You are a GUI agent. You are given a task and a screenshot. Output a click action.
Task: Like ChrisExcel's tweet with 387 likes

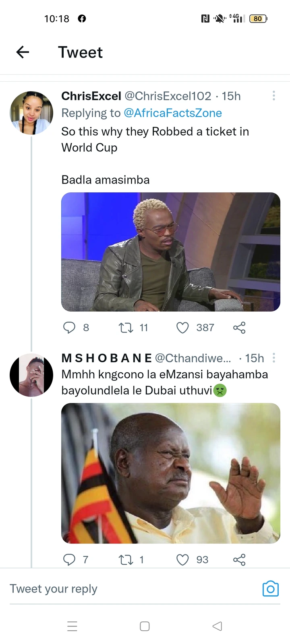182,328
